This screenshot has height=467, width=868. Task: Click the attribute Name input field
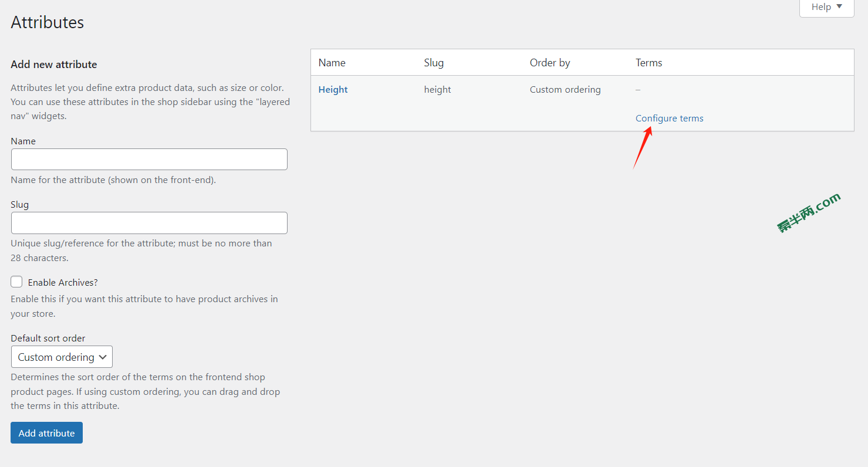pos(149,159)
